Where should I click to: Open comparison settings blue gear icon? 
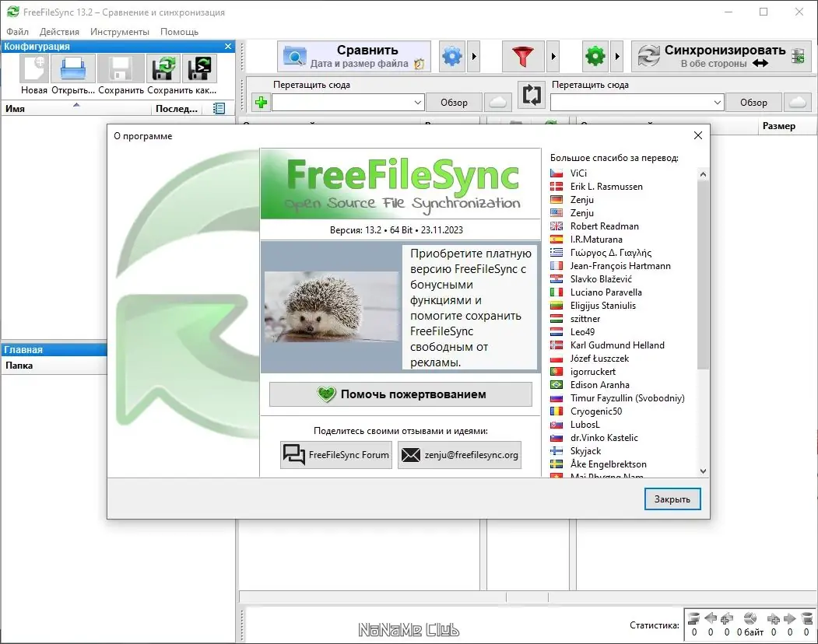click(x=451, y=56)
